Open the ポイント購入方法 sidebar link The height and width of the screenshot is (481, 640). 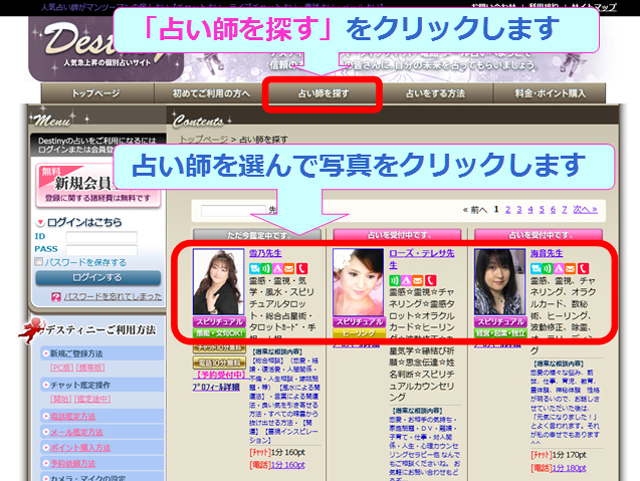click(x=80, y=448)
